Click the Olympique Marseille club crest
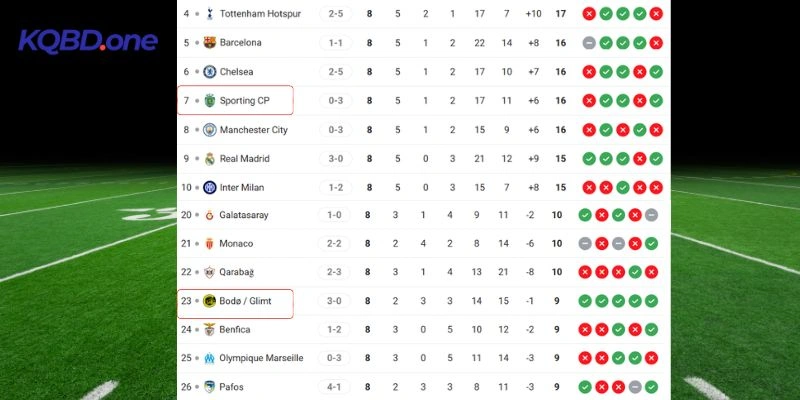This screenshot has height=400, width=800. (x=210, y=358)
